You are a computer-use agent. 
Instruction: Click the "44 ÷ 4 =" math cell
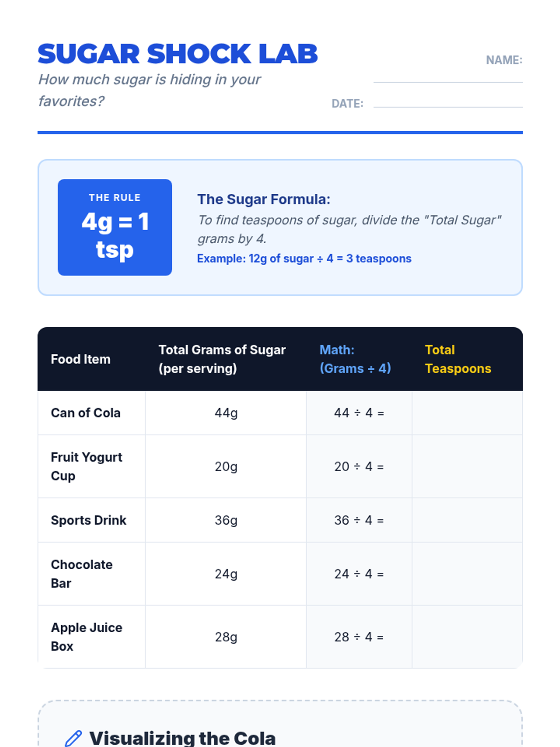point(359,413)
